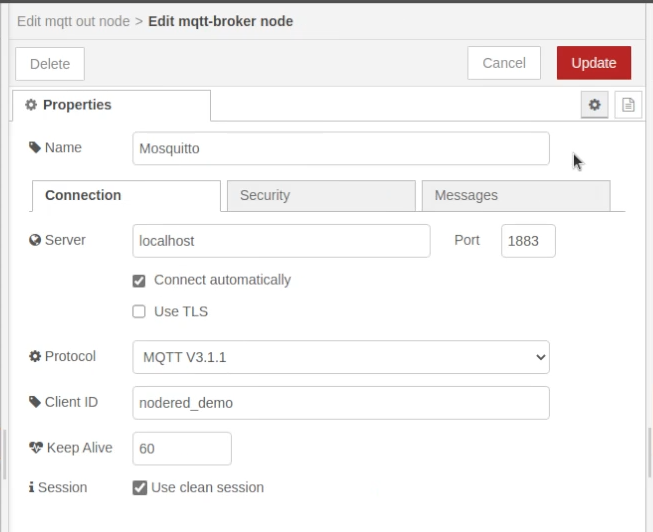This screenshot has width=653, height=532.
Task: Expand the Protocol MQTT V3.1.1 dropdown
Action: pos(340,357)
